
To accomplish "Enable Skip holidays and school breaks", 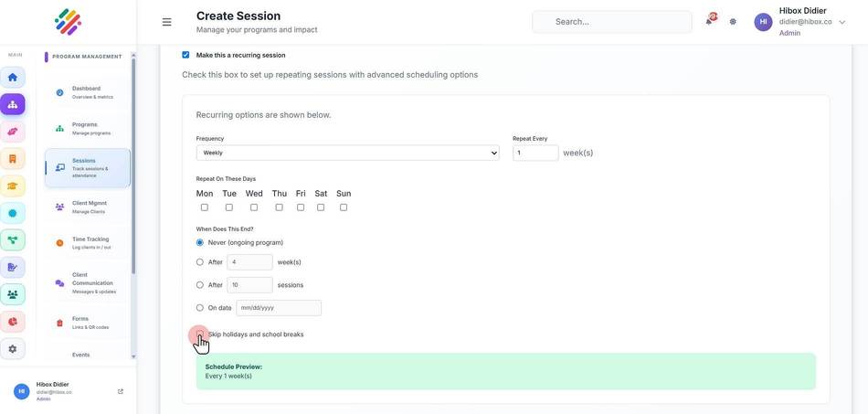I will (200, 334).
